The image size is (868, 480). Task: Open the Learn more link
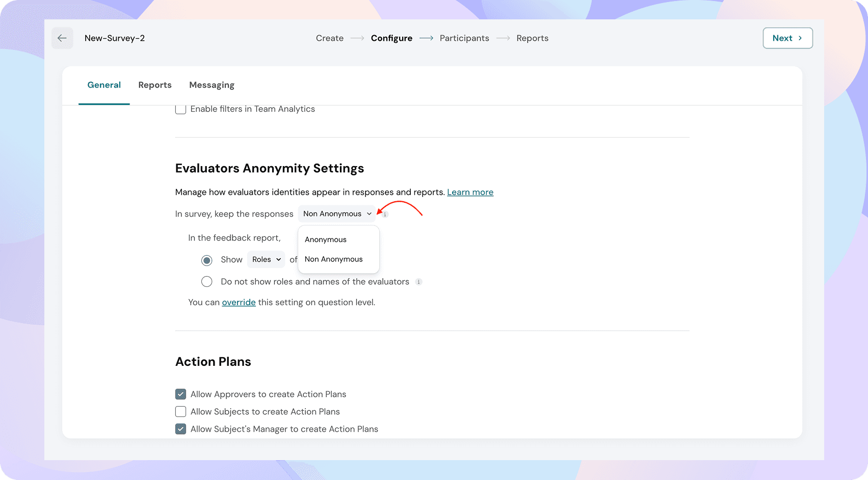click(x=470, y=192)
